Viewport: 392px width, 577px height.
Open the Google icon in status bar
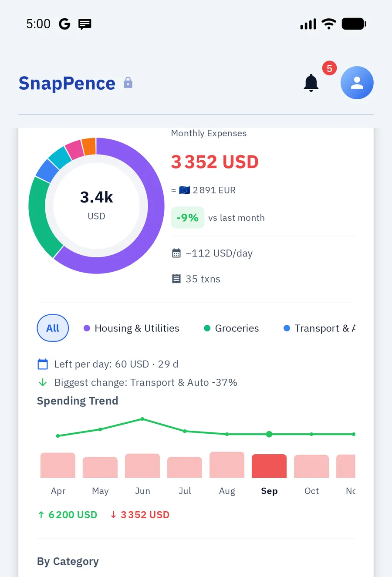pos(64,24)
